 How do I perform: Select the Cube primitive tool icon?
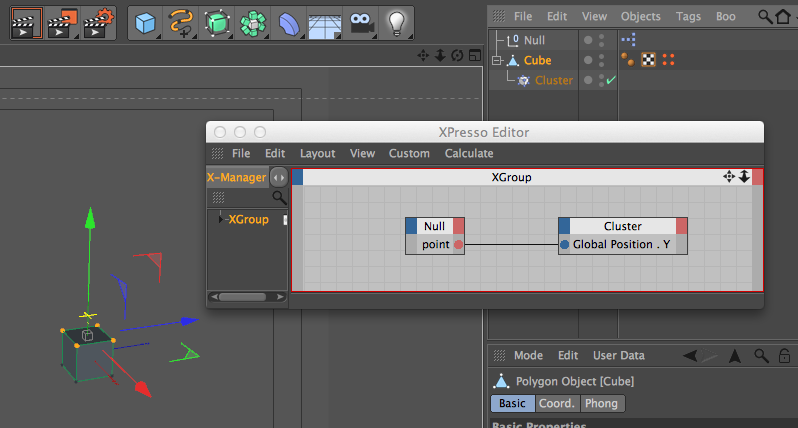point(145,23)
